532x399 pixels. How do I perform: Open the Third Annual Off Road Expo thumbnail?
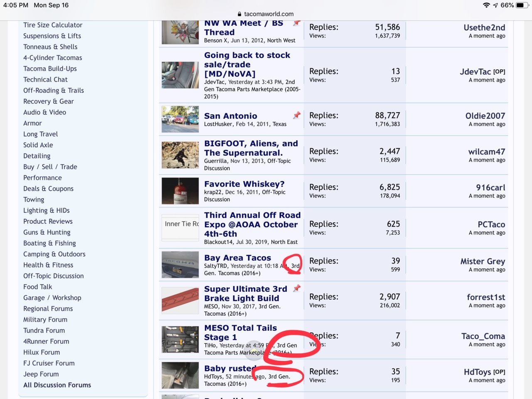click(180, 227)
